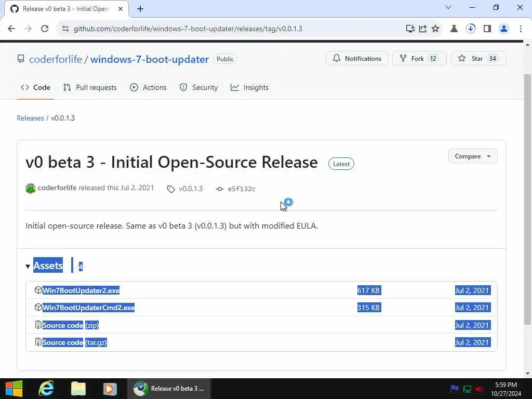The height and width of the screenshot is (399, 532).
Task: Click the address bar URL field
Action: pos(188,29)
